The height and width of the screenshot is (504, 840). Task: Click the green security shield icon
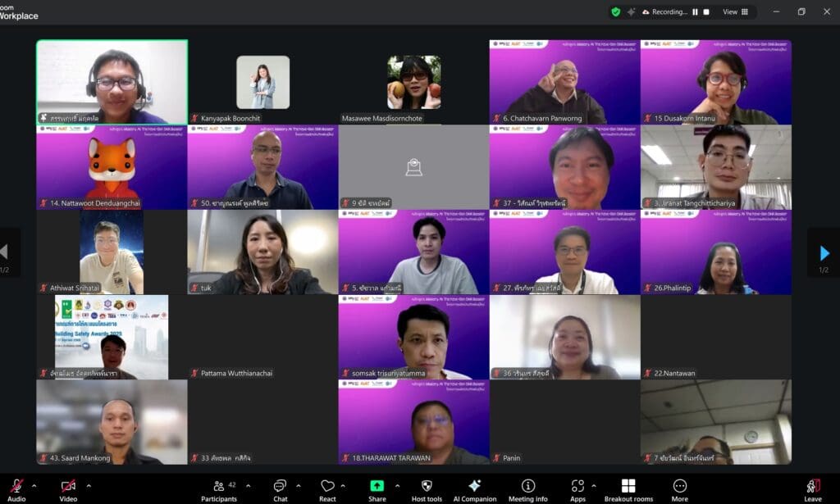(614, 11)
